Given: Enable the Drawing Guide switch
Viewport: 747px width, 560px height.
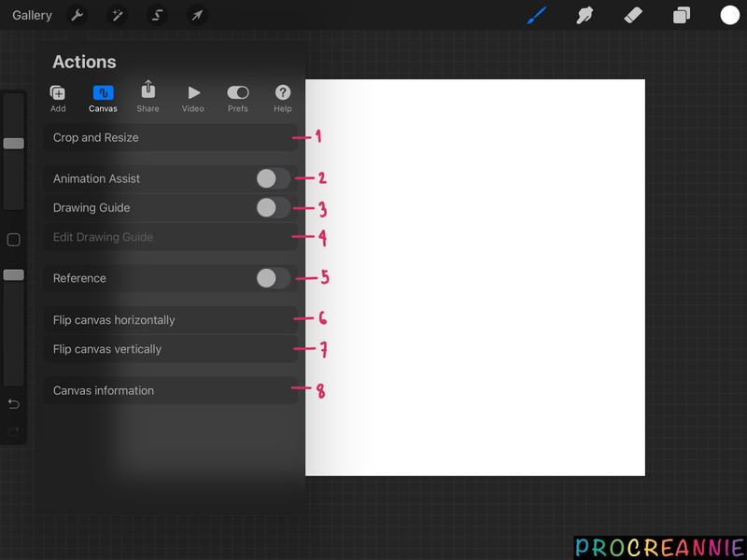Looking at the screenshot, I should click(273, 207).
